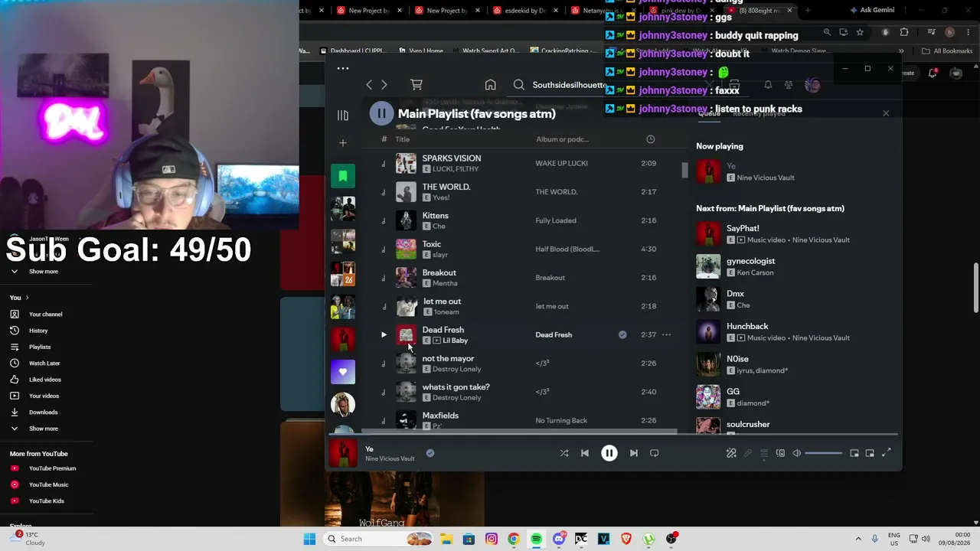Play Dead Fresh with row play arrow
Viewport: 980px width, 551px height.
[x=384, y=334]
